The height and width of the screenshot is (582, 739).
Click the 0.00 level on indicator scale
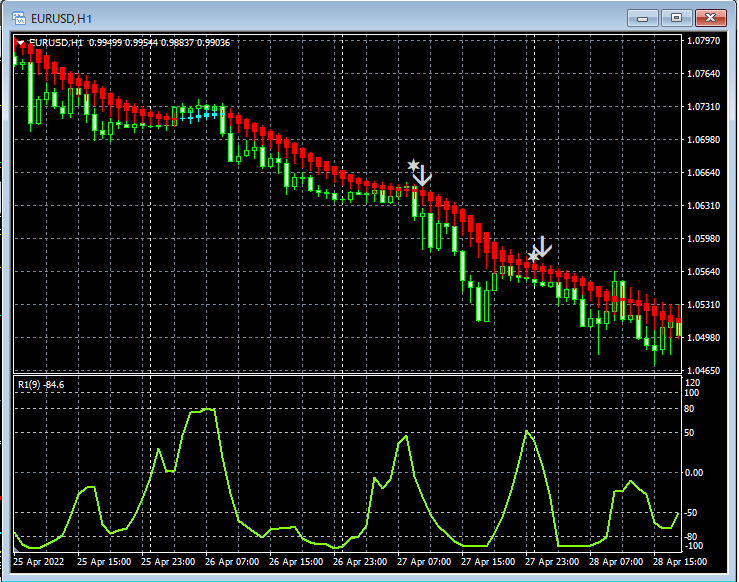[x=694, y=473]
